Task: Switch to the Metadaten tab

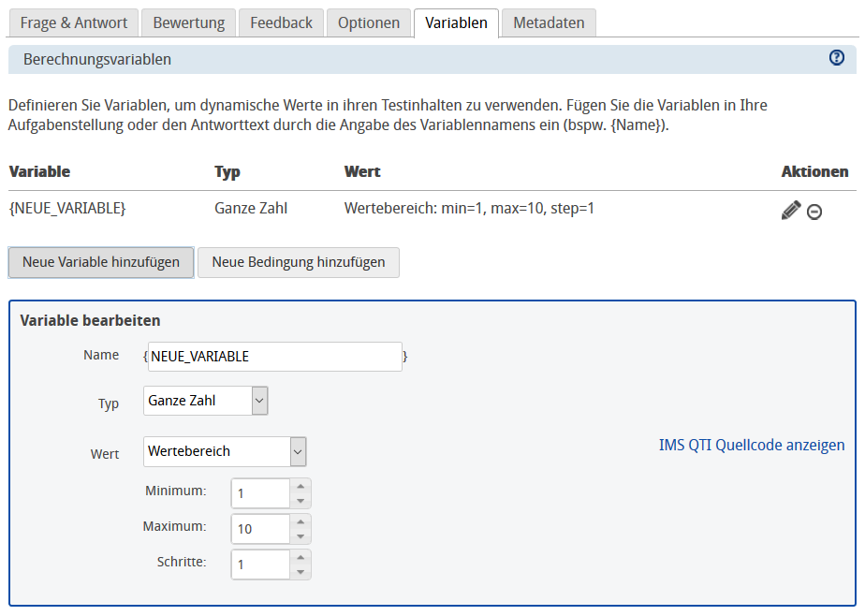Action: [x=548, y=22]
